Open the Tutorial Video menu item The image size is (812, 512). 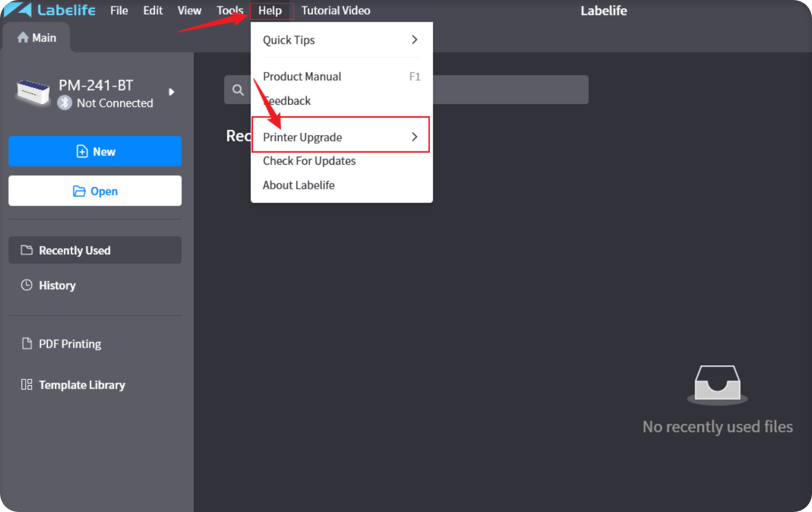click(336, 11)
